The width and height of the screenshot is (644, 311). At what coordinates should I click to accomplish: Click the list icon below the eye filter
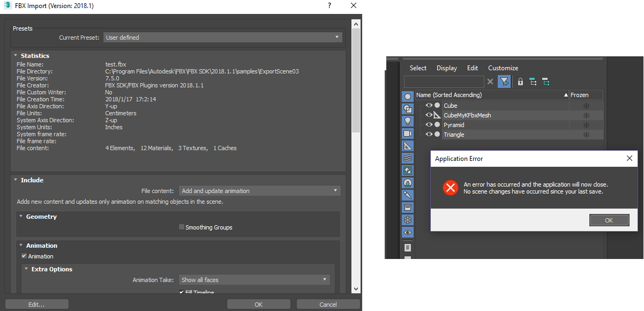click(408, 247)
